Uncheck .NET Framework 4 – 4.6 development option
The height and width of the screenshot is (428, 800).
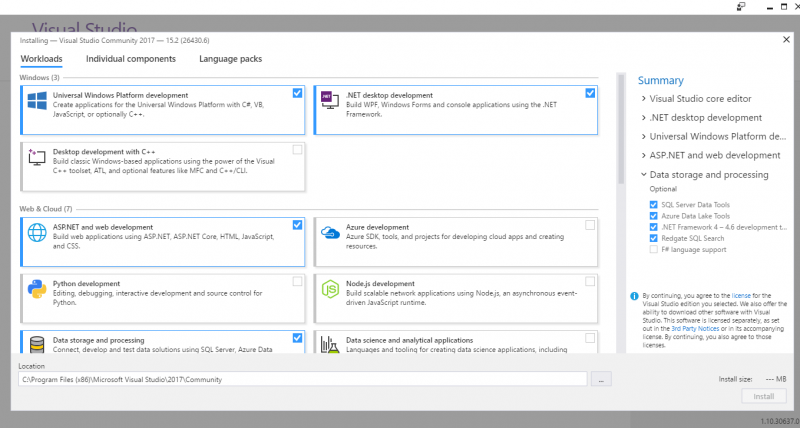point(654,227)
